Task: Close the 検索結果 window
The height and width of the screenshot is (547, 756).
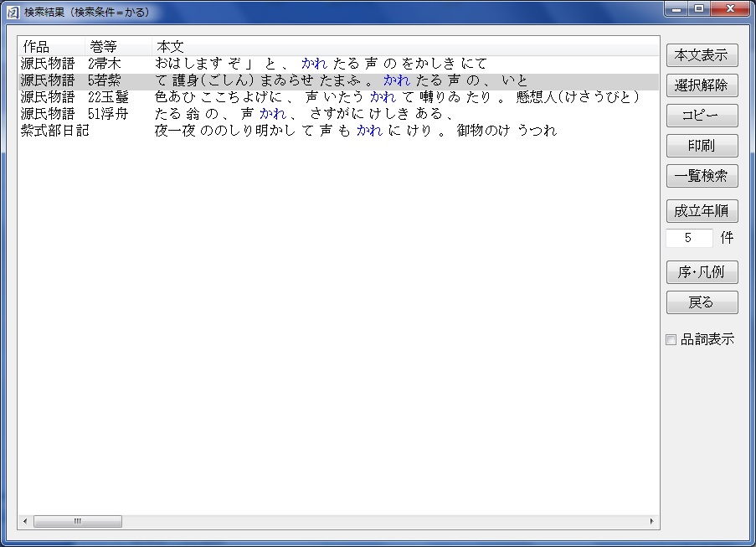Action: (x=730, y=9)
